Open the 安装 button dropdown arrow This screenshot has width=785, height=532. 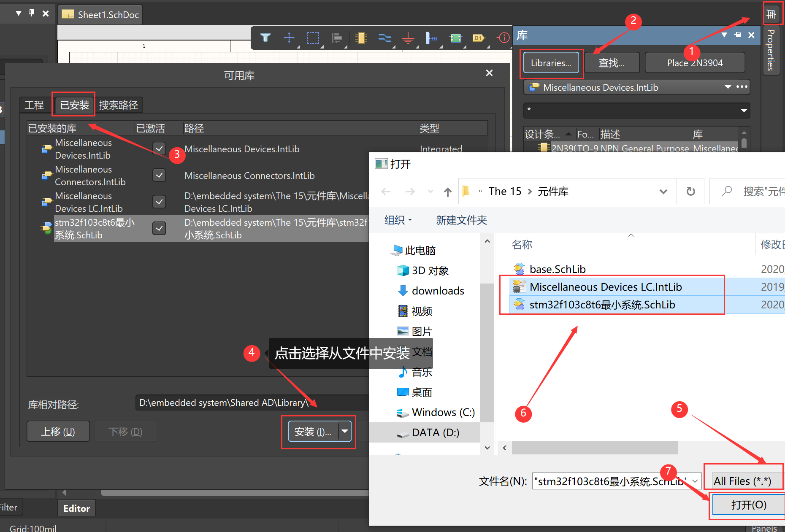(345, 431)
